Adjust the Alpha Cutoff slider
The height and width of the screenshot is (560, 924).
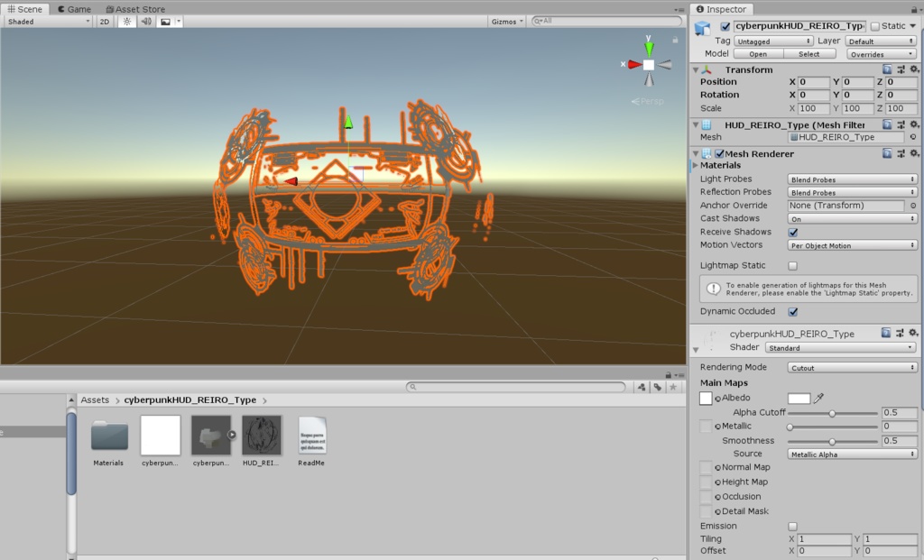tap(832, 413)
